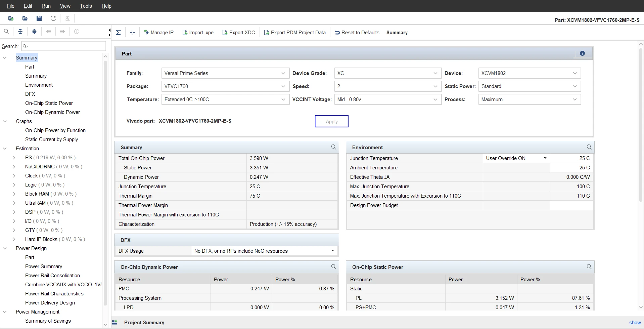This screenshot has width=644, height=329.
Task: Click Import .xpe toolbar button
Action: click(198, 33)
